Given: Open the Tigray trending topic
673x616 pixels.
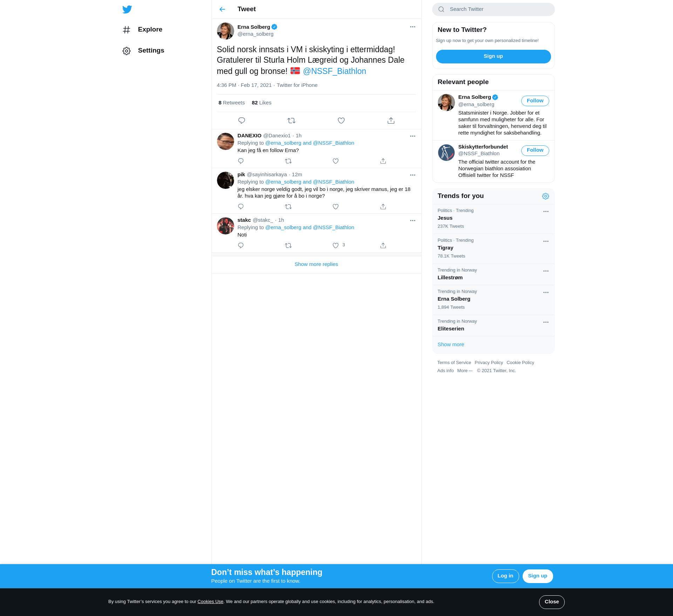Looking at the screenshot, I should 493,249.
